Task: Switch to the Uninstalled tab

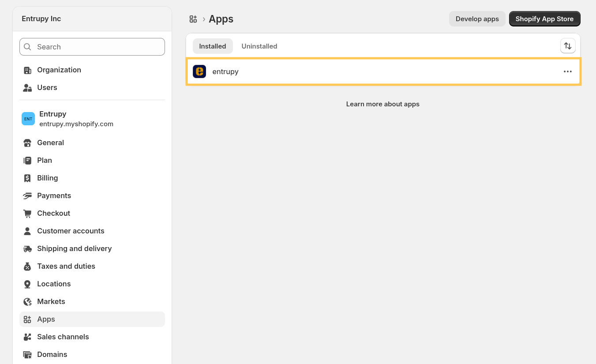Action: pyautogui.click(x=259, y=46)
